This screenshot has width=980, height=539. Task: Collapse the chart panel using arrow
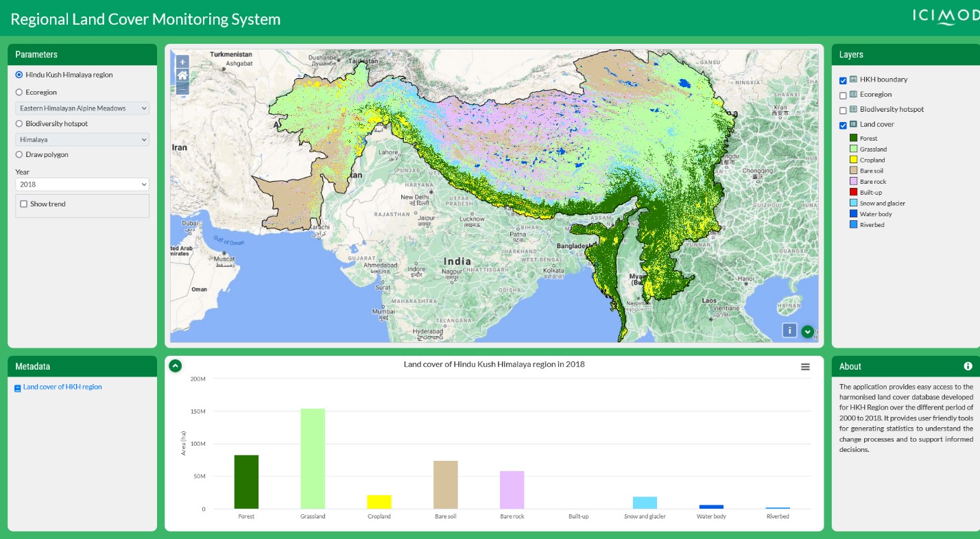(x=175, y=366)
